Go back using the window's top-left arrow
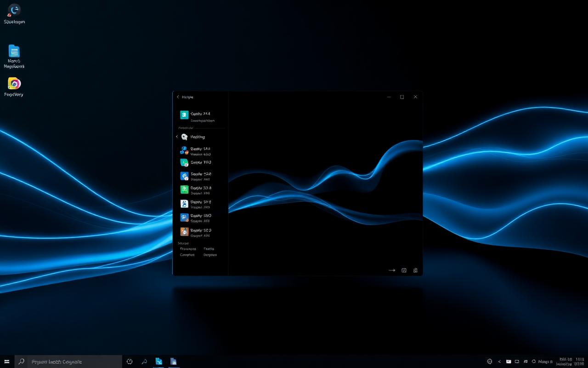 178,97
